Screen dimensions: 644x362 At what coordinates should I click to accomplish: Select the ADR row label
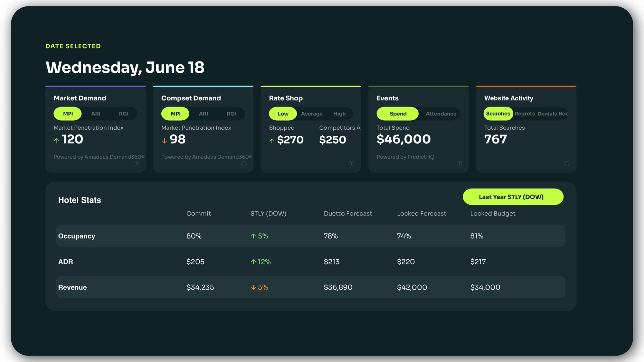coord(66,262)
